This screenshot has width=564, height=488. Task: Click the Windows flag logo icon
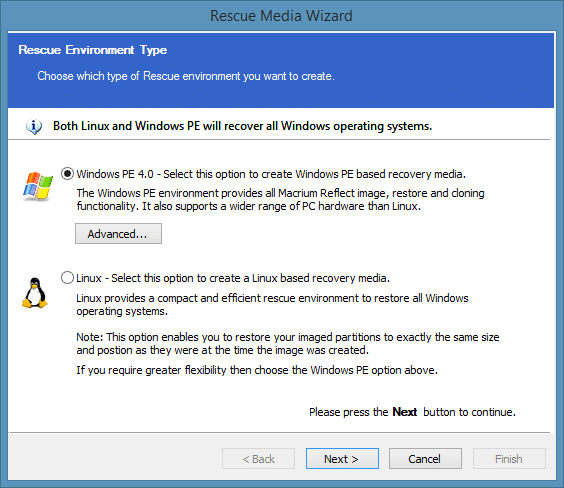click(38, 186)
